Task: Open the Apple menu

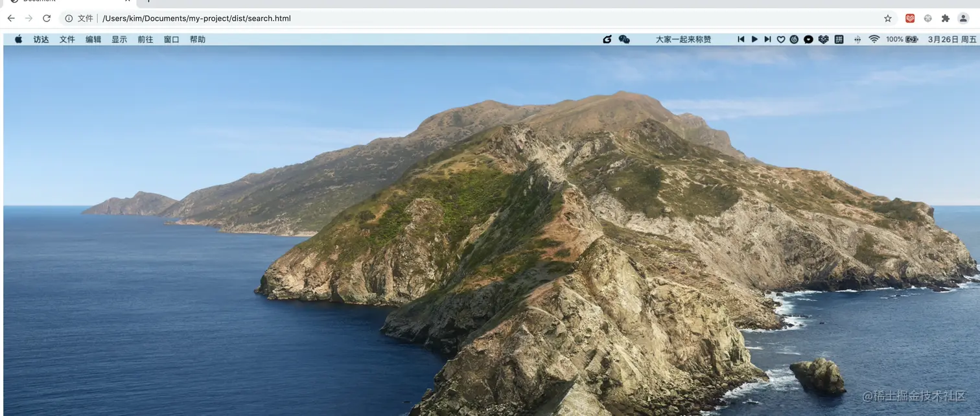Action: 19,40
